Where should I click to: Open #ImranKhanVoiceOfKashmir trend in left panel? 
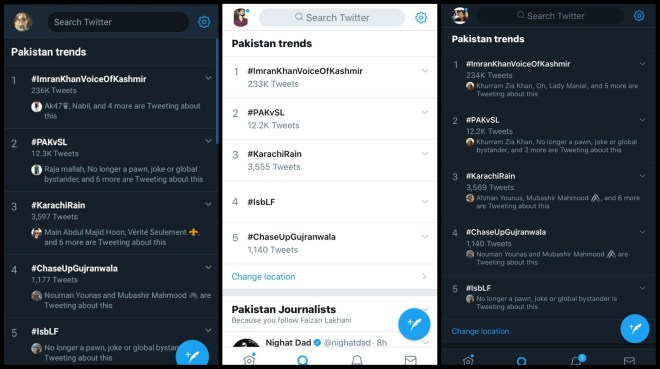pyautogui.click(x=88, y=79)
